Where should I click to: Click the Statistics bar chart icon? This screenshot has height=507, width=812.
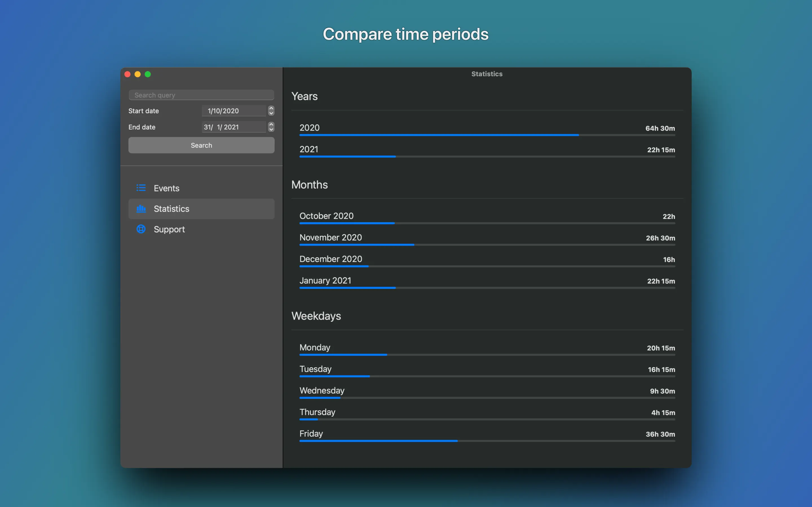(141, 208)
